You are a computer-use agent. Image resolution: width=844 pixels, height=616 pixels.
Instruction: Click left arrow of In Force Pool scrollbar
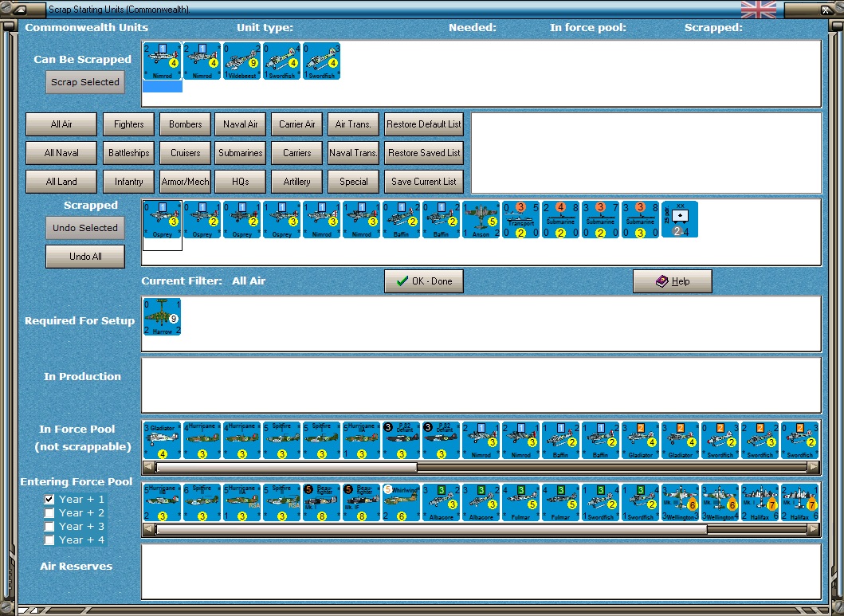tap(149, 468)
